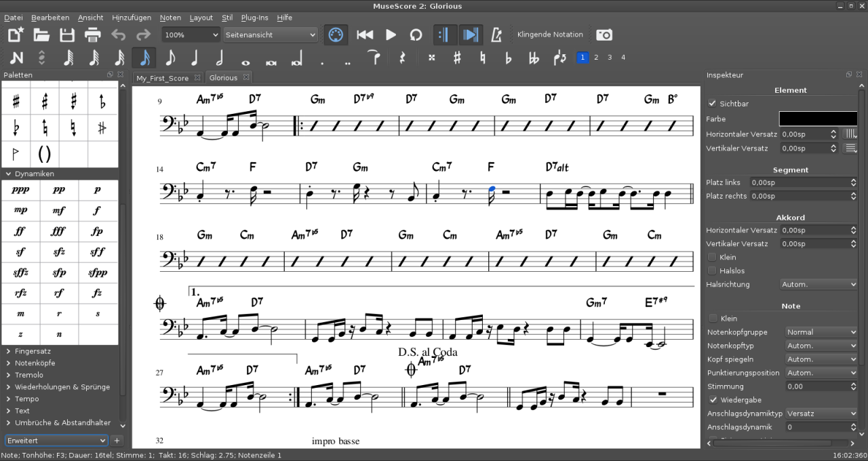
Task: Start playback with the play button
Action: tap(391, 35)
